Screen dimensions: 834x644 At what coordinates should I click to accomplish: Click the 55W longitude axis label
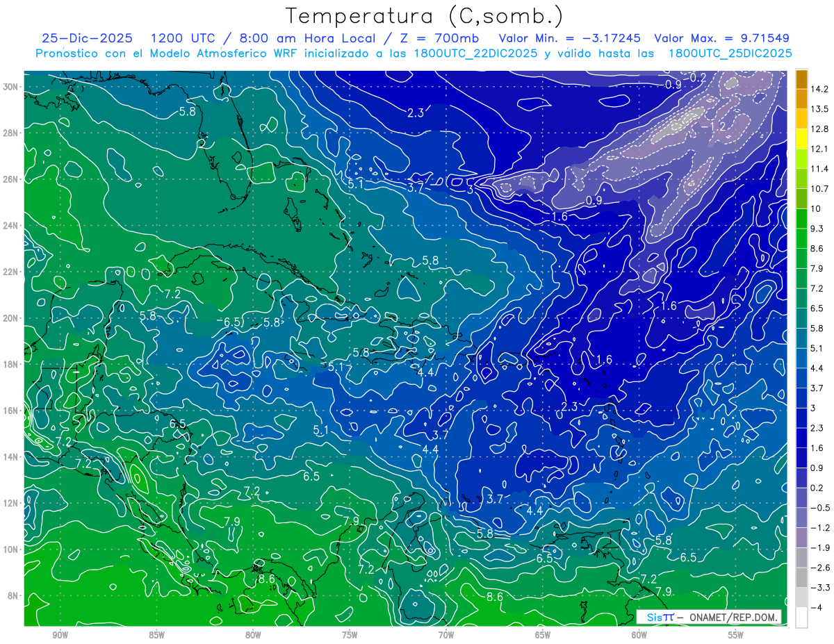tap(735, 635)
